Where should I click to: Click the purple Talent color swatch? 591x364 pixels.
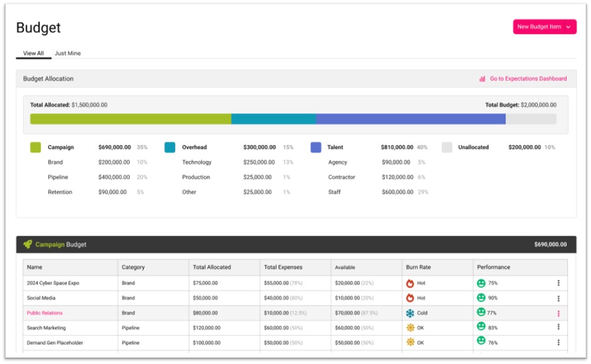coord(316,147)
